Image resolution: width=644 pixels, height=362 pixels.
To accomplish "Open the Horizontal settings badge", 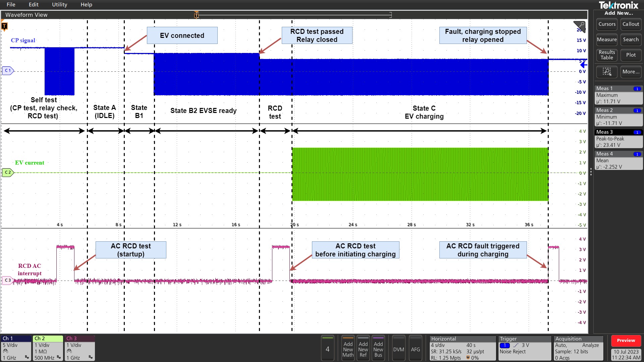I will (462, 348).
